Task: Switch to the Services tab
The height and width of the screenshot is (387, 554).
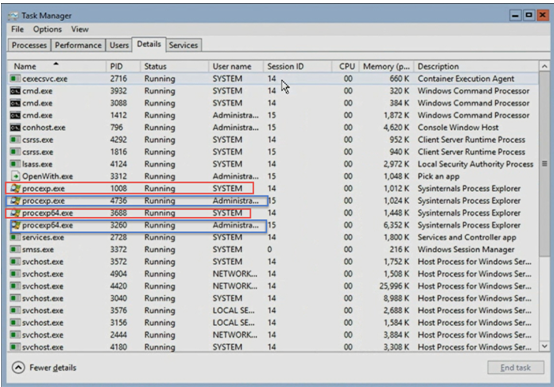Action: pyautogui.click(x=183, y=45)
